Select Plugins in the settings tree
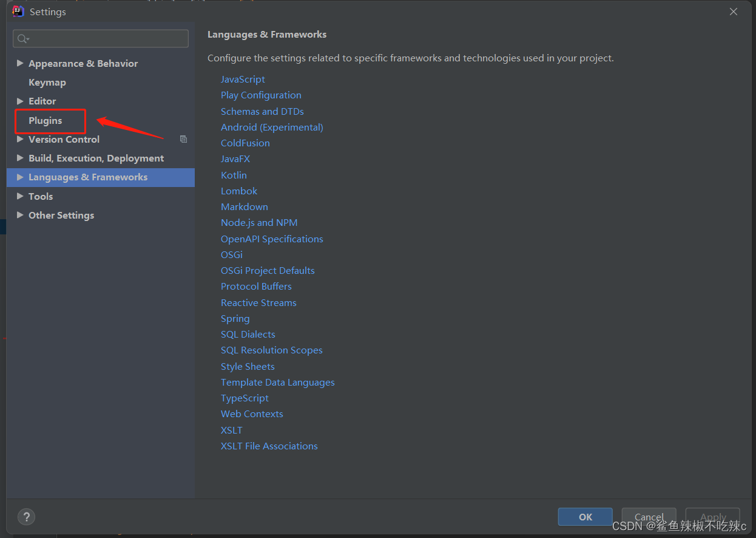 pos(45,120)
